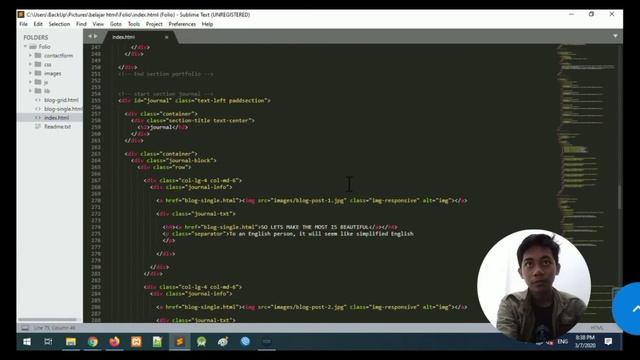Screen dimensions: 640x360
Task: Change syntax via HTML status label
Action: 597,328
